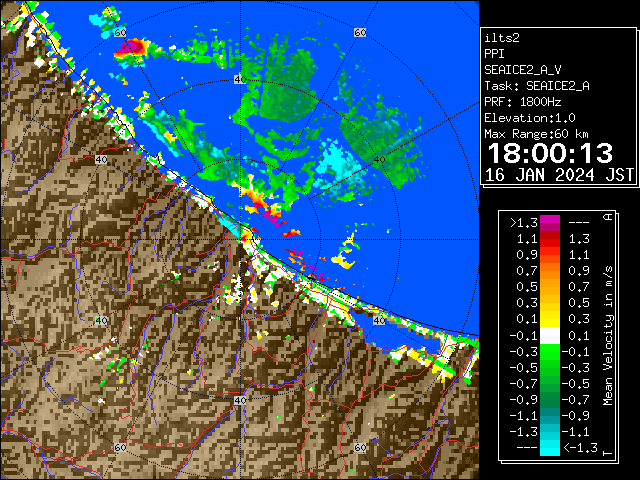Select the "Elevation:1.0" entry
The width and height of the screenshot is (640, 480).
[529, 118]
